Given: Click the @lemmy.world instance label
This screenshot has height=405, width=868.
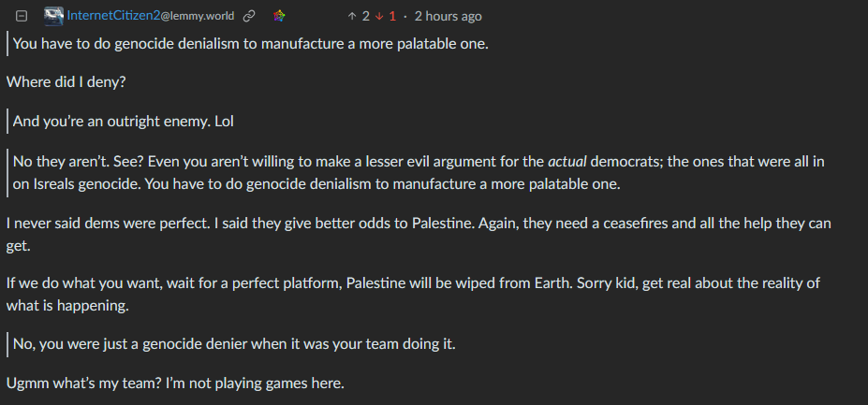Looking at the screenshot, I should point(197,17).
